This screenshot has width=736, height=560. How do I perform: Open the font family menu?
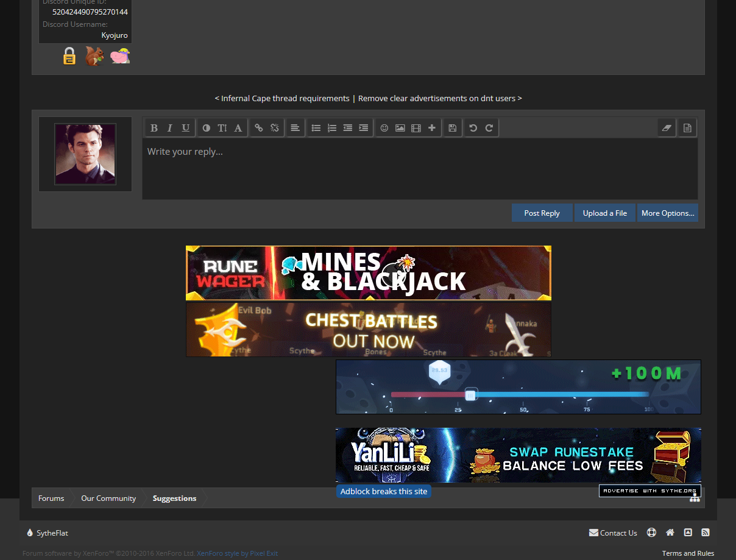tap(238, 128)
